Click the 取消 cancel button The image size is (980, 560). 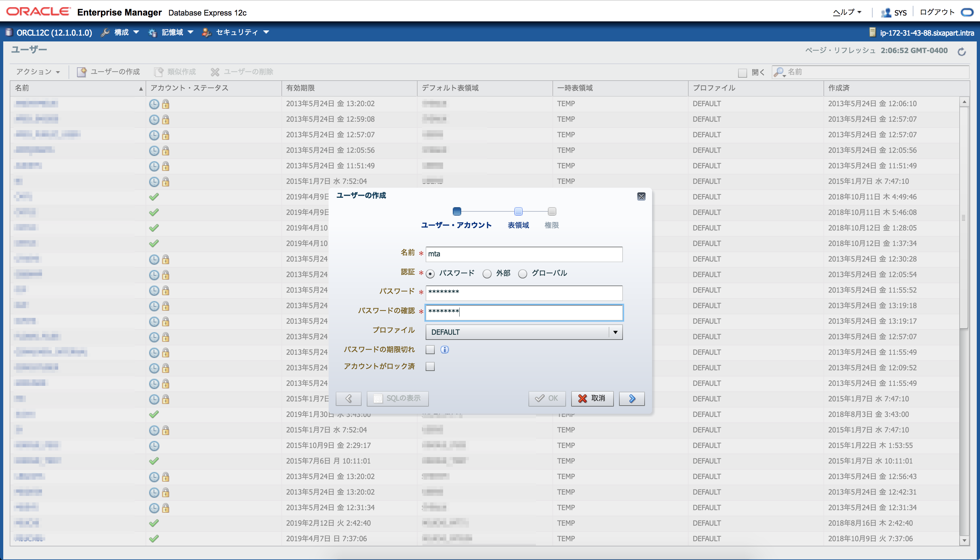point(592,398)
